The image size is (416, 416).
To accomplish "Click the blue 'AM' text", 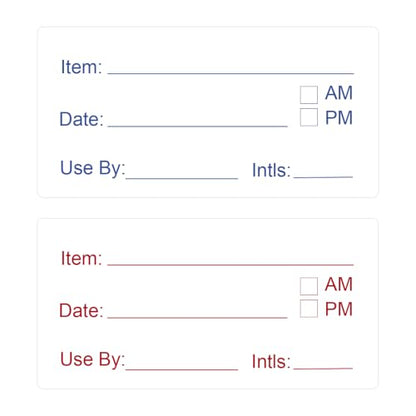I will click(339, 93).
